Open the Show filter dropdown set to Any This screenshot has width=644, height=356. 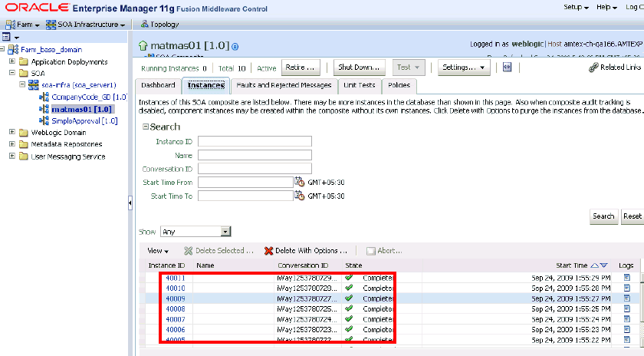point(195,232)
